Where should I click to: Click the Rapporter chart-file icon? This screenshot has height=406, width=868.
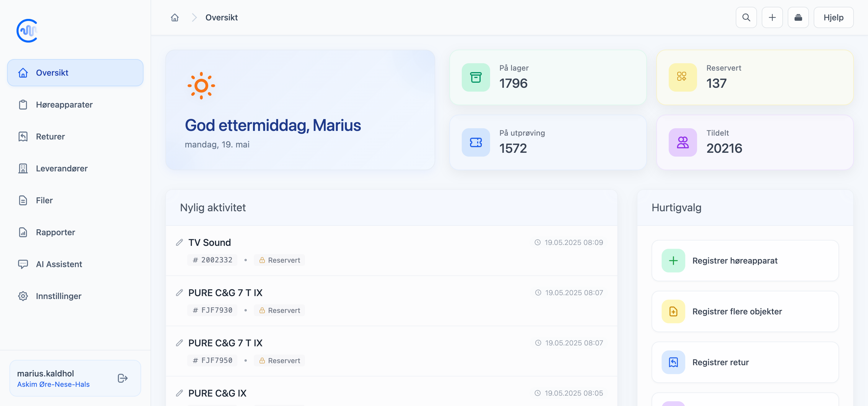[x=23, y=232]
